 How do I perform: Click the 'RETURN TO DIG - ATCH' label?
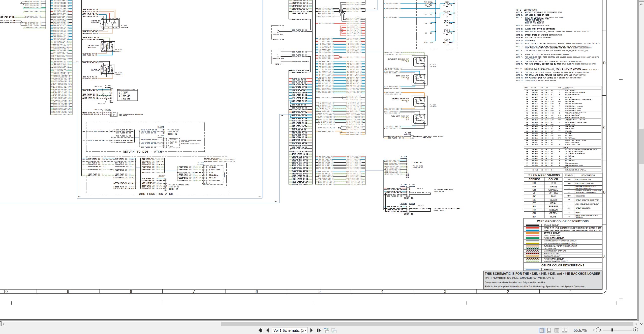click(x=142, y=152)
